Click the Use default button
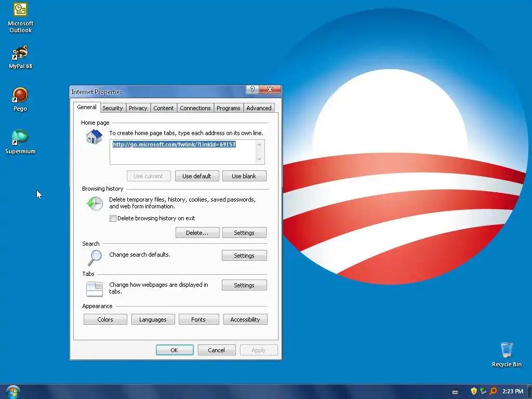Screen dimensions: 532x399 coord(197,176)
